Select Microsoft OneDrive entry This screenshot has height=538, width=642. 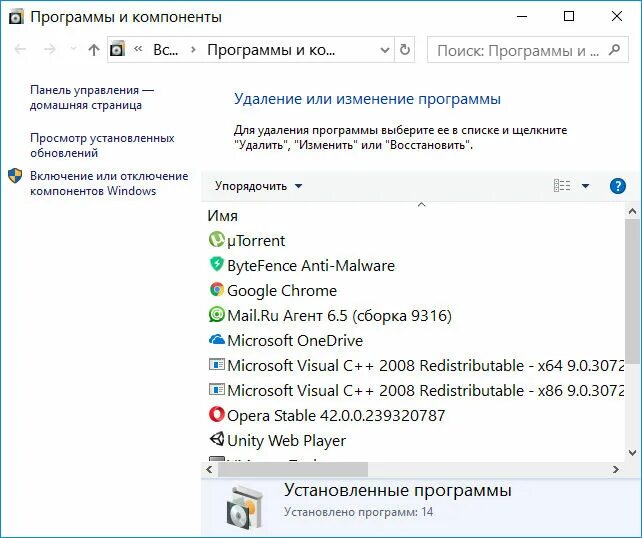[x=295, y=341]
